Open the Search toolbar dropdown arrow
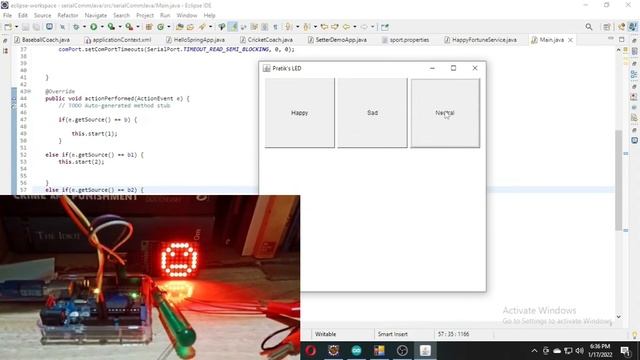 [211, 27]
